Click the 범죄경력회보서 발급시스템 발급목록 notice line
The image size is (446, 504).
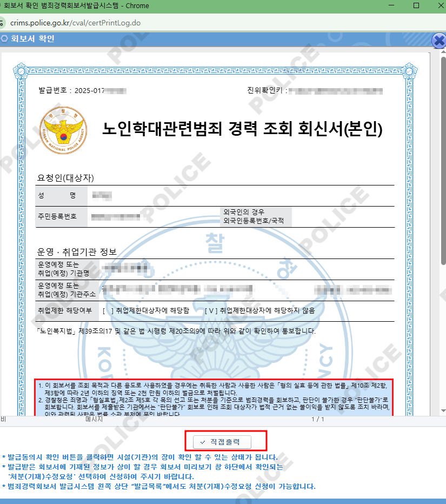[159, 486]
